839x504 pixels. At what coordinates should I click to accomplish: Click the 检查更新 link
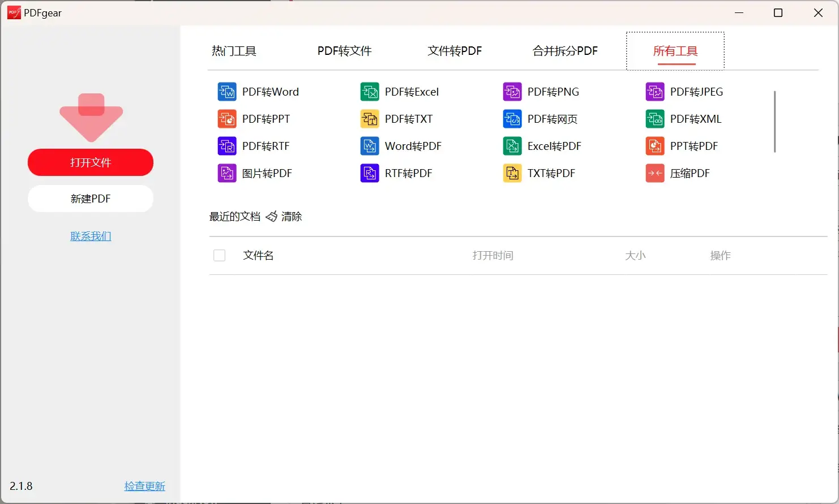144,486
